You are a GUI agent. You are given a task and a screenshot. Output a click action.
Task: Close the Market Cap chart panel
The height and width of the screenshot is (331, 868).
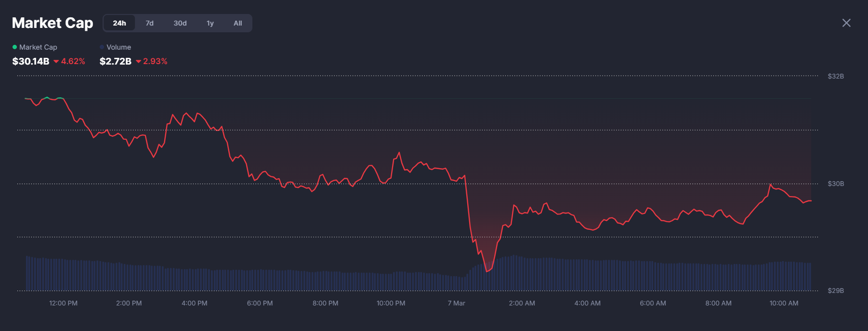click(846, 23)
